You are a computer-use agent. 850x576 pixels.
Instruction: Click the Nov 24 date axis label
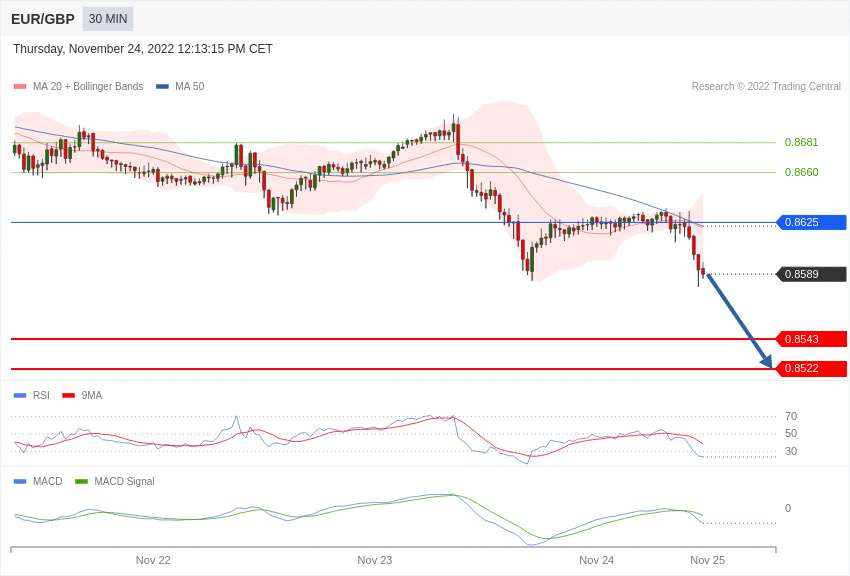pos(596,560)
